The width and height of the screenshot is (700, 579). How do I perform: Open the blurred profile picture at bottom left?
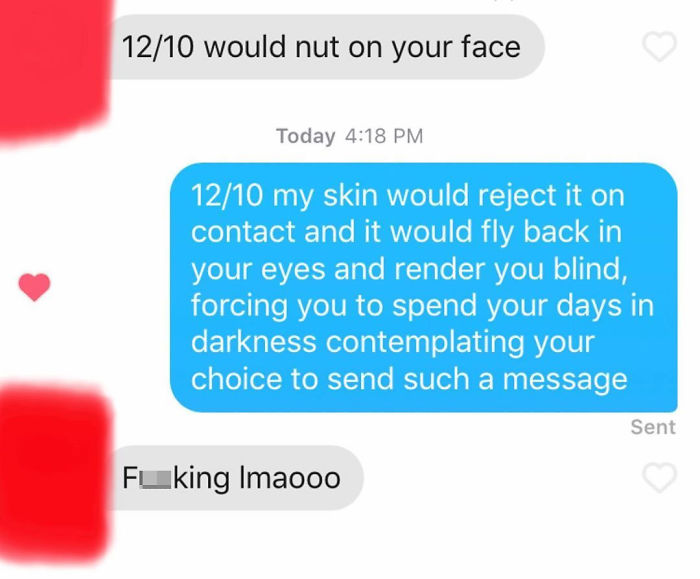pyautogui.click(x=54, y=473)
